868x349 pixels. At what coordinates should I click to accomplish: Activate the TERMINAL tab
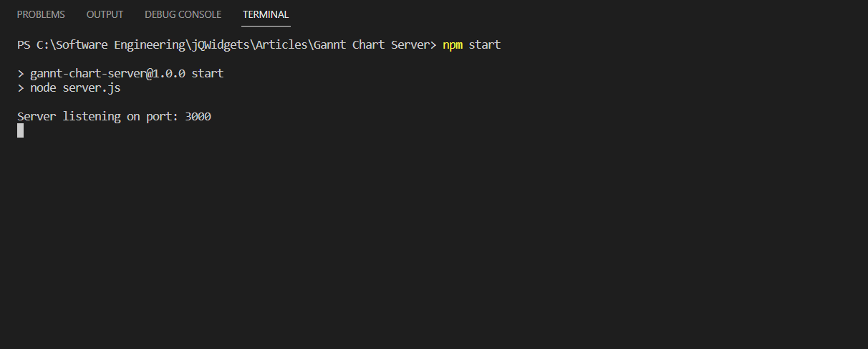pyautogui.click(x=266, y=14)
